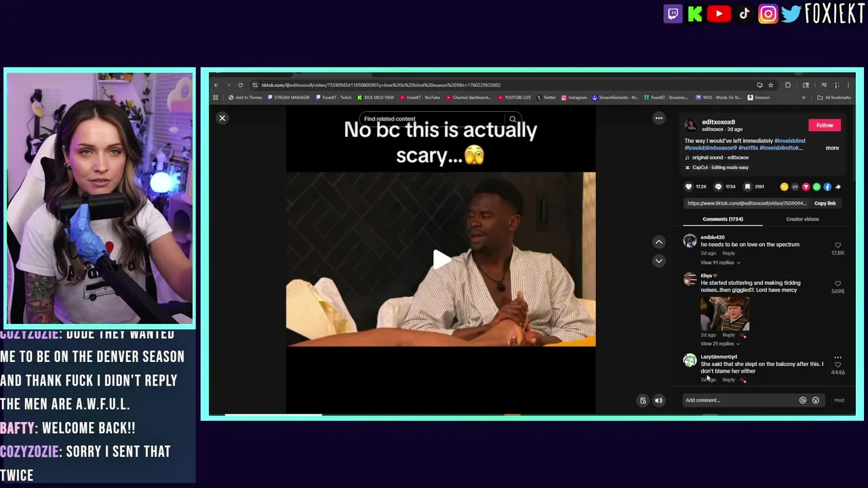Open the #loveisblind hashtag

coord(789,141)
